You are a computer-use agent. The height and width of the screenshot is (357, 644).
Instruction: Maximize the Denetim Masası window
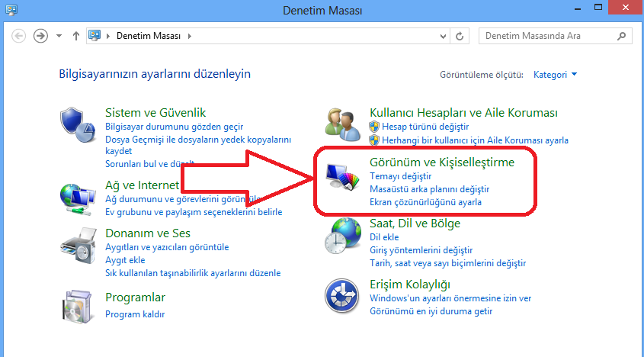click(x=598, y=8)
